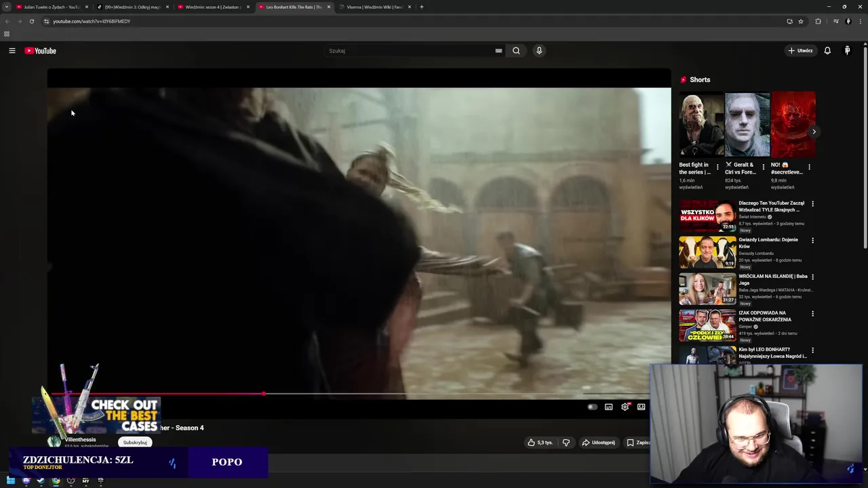Open options for 'Geralt & Ciri vs Fore...' short
This screenshot has height=488, width=868.
click(x=764, y=167)
